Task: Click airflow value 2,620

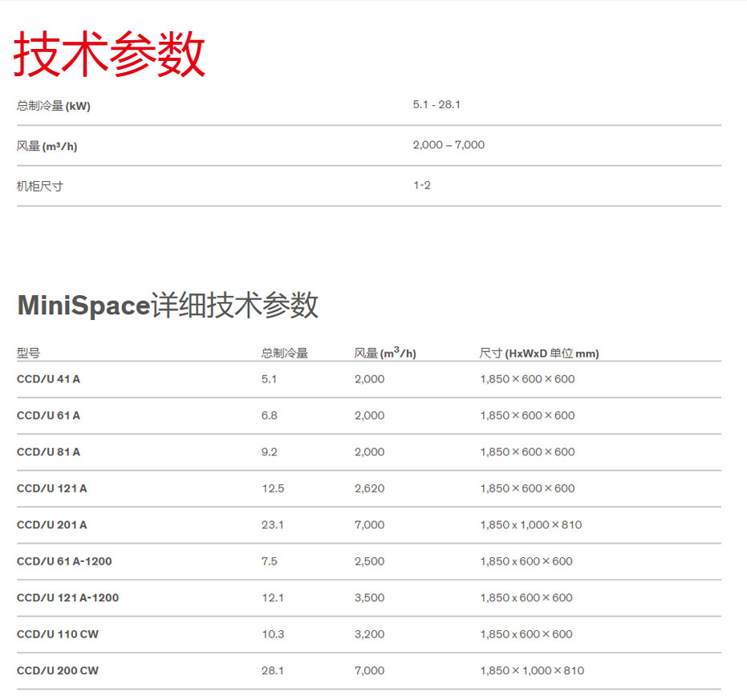Action: point(369,488)
